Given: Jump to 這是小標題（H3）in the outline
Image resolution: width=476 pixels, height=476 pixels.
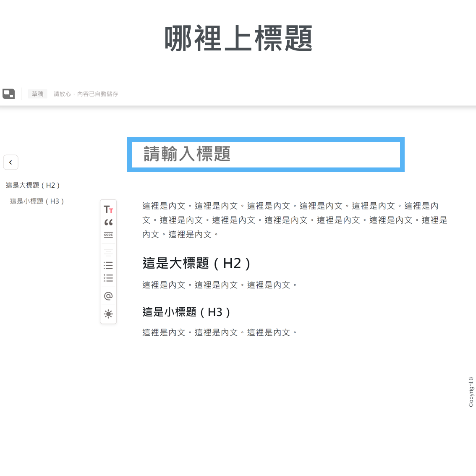Looking at the screenshot, I should (x=37, y=201).
